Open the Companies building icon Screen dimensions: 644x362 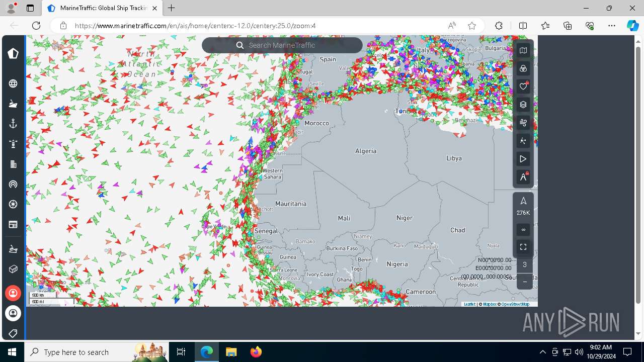click(x=13, y=164)
